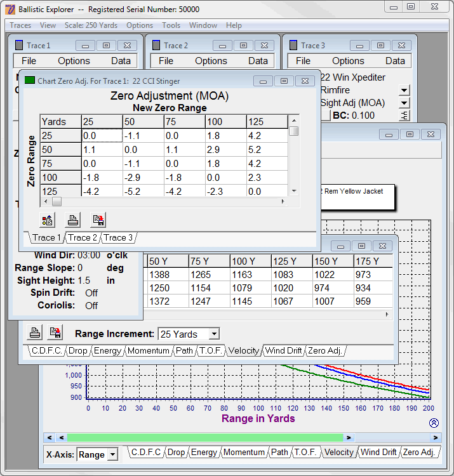The height and width of the screenshot is (476, 454).
Task: Click the green Chart Zero Adj. window icon
Action: click(x=29, y=81)
